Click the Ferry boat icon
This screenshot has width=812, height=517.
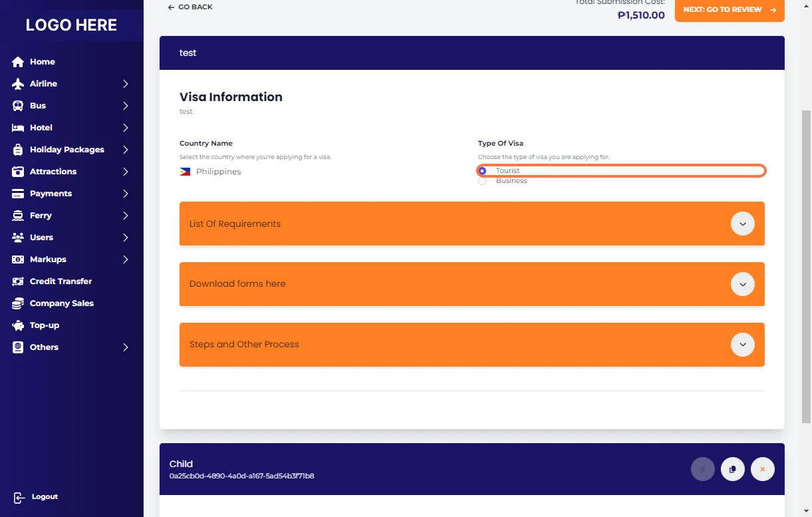pos(18,216)
